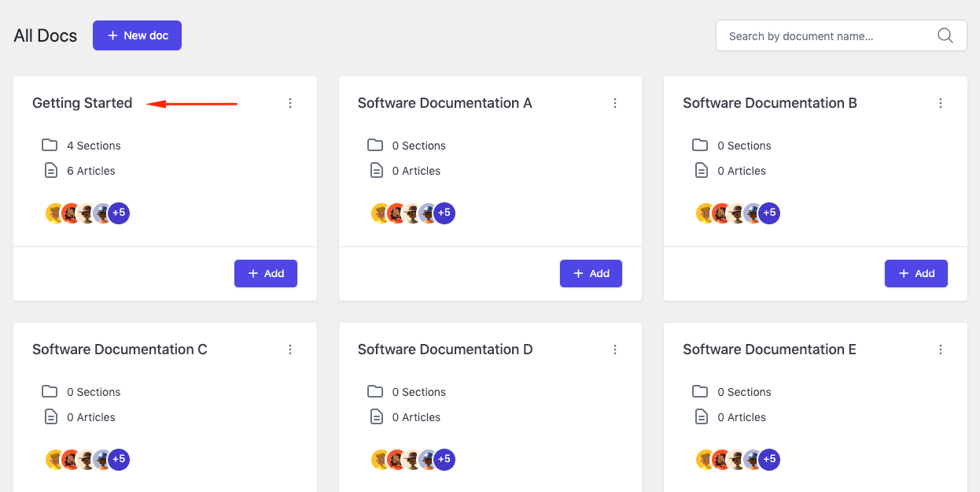
Task: Click the article page icon in Getting Started
Action: 50,170
